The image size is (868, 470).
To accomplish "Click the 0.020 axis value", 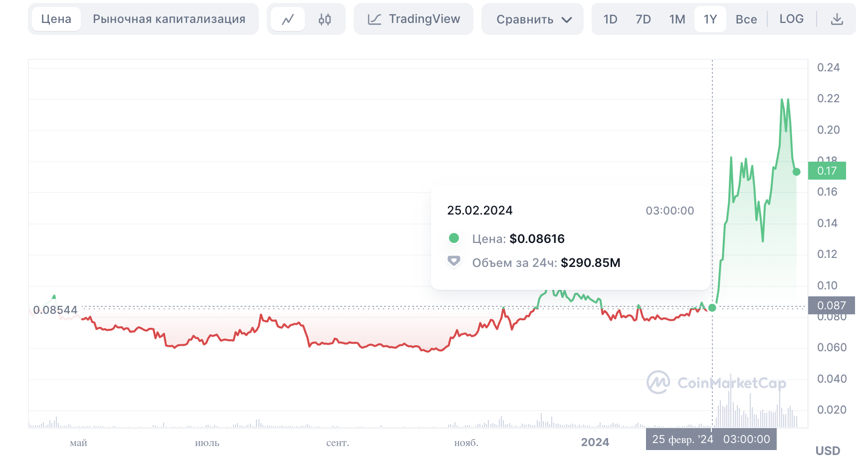I will [x=832, y=410].
